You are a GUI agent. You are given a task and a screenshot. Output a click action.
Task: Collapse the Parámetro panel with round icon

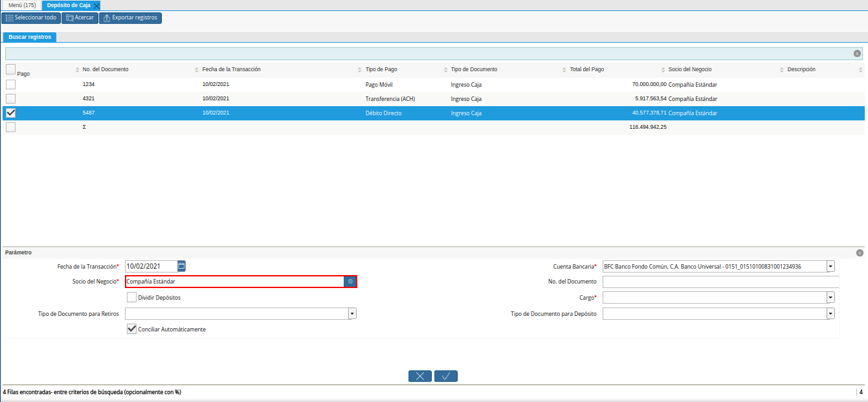click(x=859, y=253)
